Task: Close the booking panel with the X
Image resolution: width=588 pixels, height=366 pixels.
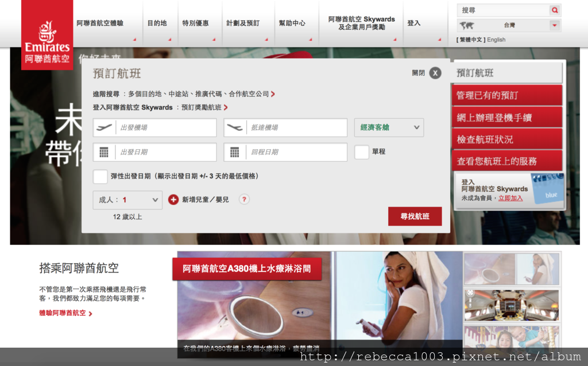Action: (x=435, y=73)
